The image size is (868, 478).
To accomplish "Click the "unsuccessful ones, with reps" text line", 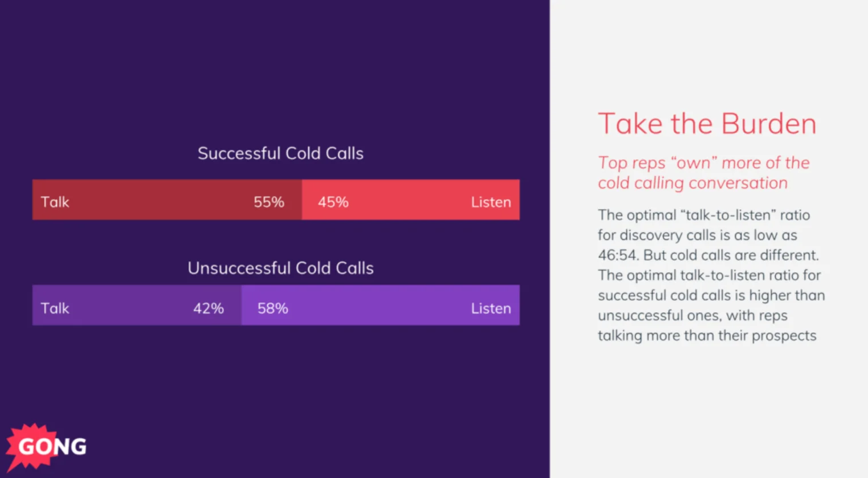I will 692,316.
